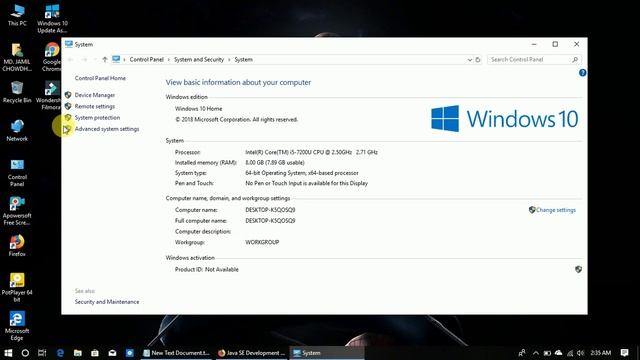This screenshot has height=360, width=640.
Task: Open the Action Center notifications icon
Action: [x=624, y=353]
